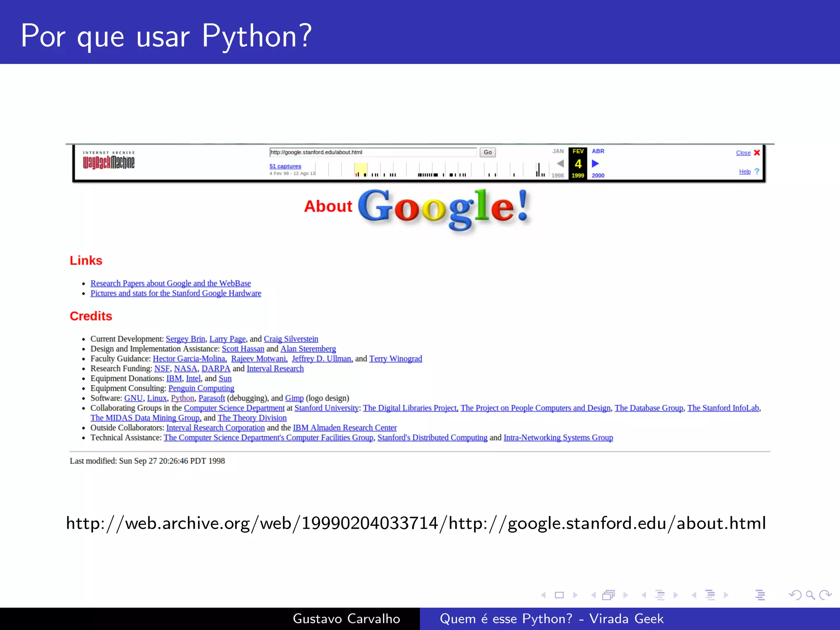Open the IBM Almaden Research Center link
The width and height of the screenshot is (840, 630).
tap(345, 427)
